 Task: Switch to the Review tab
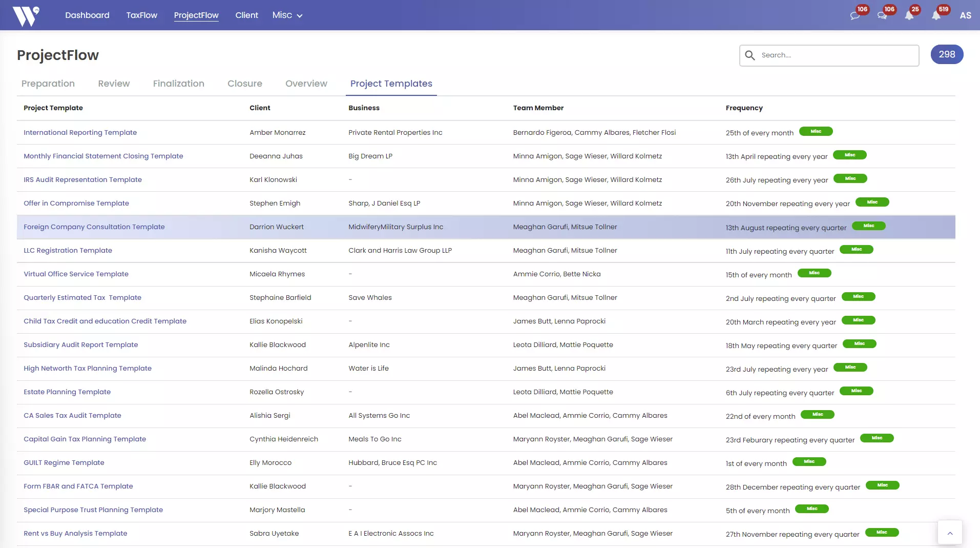click(x=113, y=83)
